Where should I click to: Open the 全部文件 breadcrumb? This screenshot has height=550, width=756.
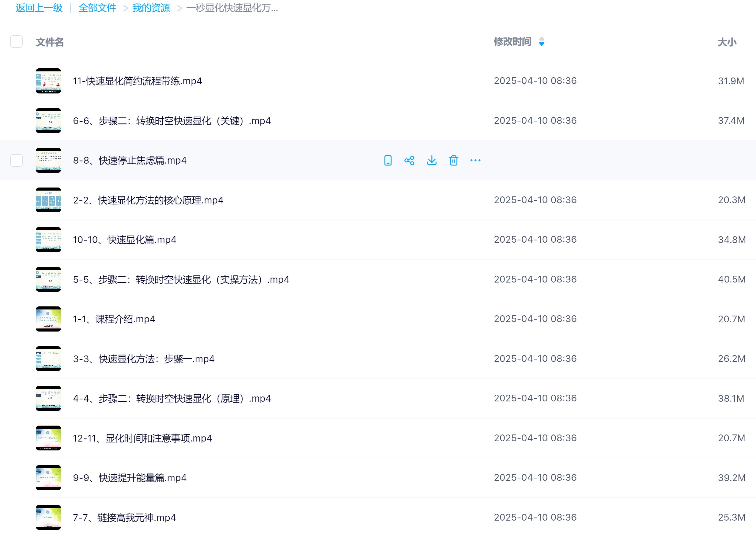coord(97,8)
